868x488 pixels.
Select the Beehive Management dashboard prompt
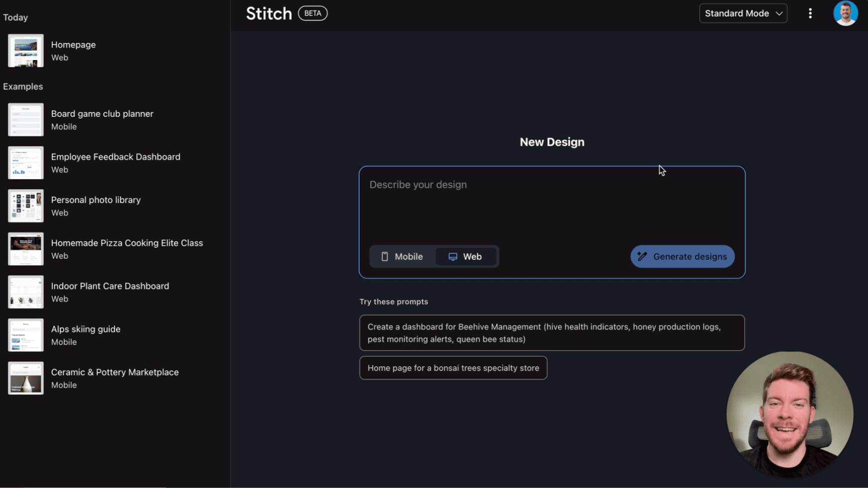click(552, 333)
